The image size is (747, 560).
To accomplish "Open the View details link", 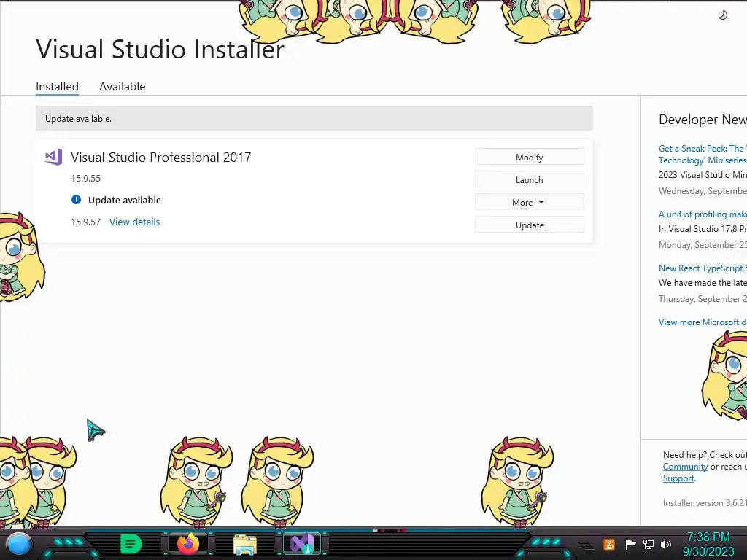I will pos(134,222).
